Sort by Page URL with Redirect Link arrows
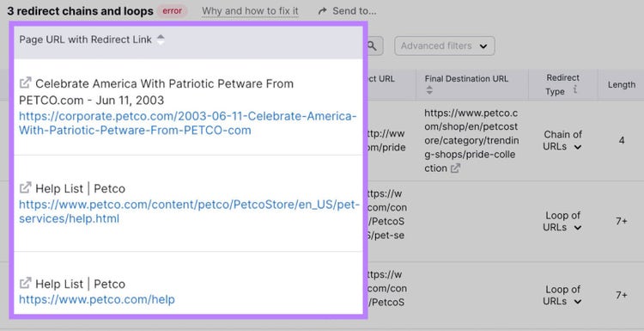Image resolution: width=644 pixels, height=331 pixels. coord(161,40)
